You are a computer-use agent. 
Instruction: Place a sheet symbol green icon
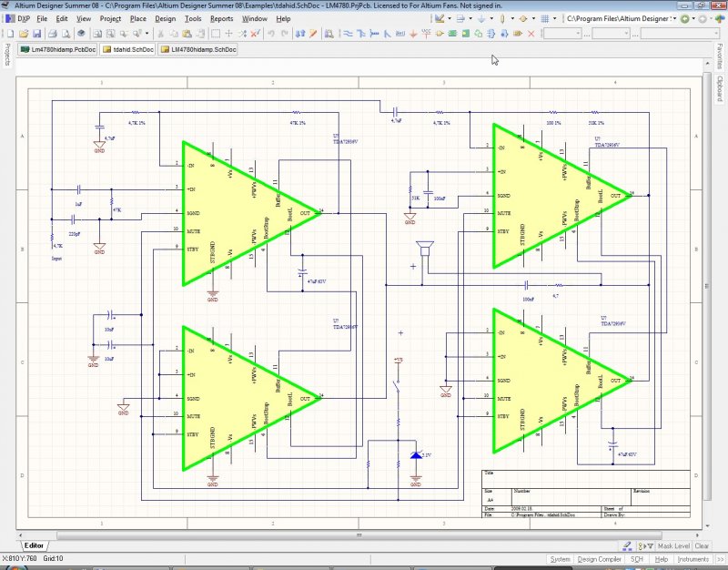pos(452,34)
